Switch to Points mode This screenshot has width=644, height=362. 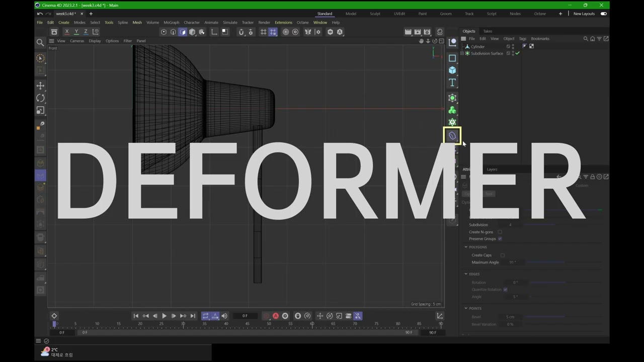(164, 32)
